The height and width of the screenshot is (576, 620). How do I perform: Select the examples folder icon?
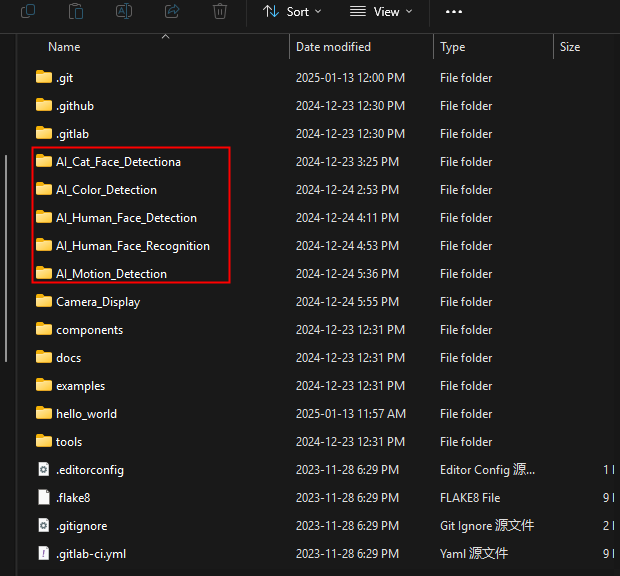click(x=44, y=385)
